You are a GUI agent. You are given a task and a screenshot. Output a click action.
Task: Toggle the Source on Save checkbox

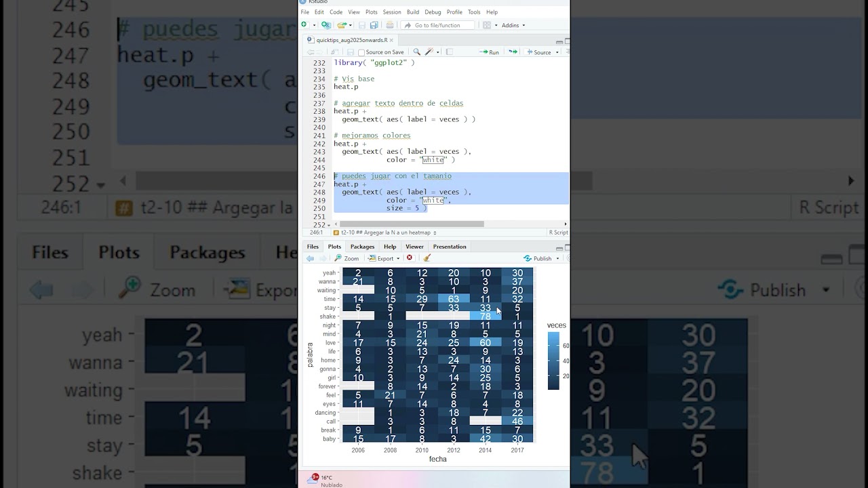point(361,52)
